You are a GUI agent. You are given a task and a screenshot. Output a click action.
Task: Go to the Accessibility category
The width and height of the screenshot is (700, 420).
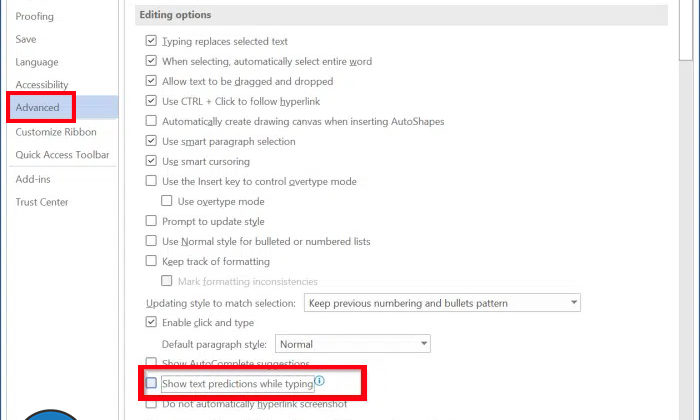pyautogui.click(x=42, y=85)
